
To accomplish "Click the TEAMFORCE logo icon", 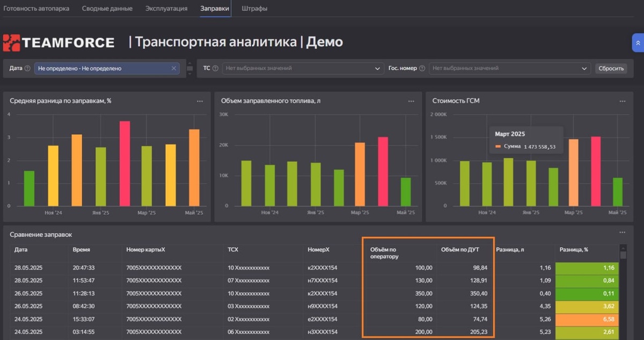I will click(x=11, y=42).
